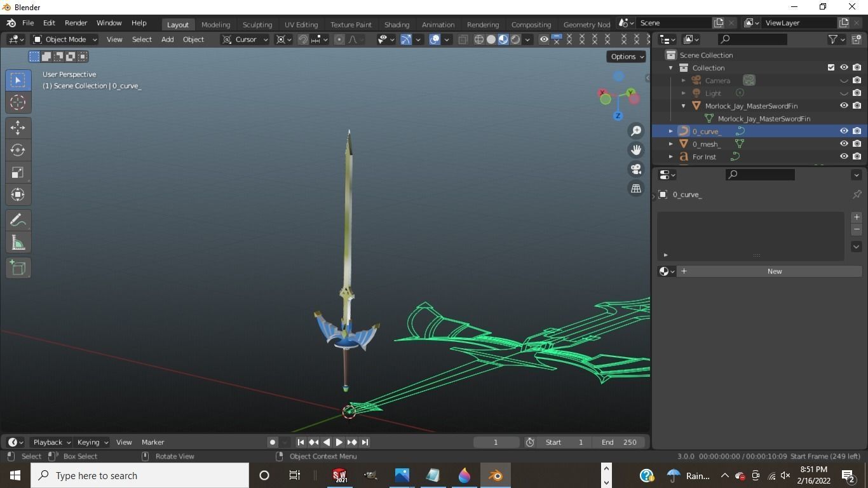Switch to wireframe viewport shading
This screenshot has width=868, height=488.
479,39
